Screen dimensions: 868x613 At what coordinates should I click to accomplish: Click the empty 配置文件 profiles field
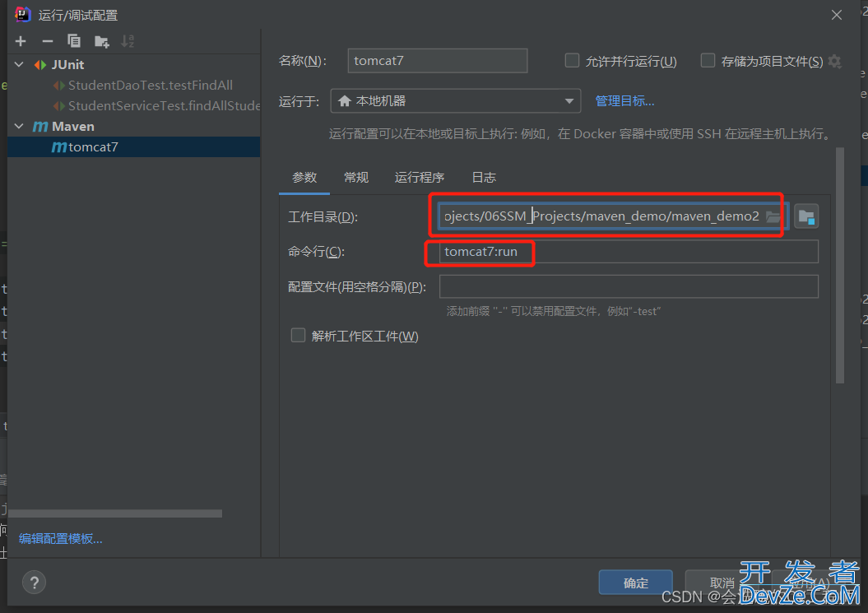[x=629, y=287]
